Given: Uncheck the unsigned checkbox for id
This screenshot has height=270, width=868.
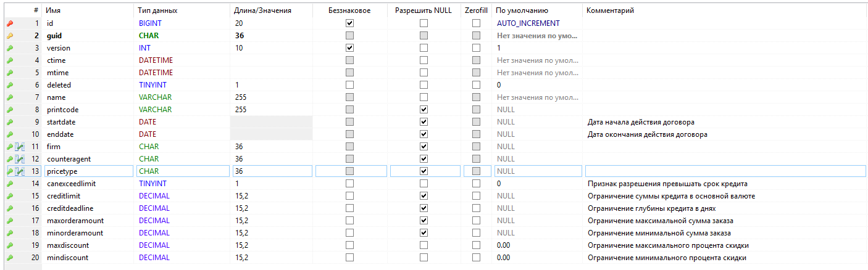Looking at the screenshot, I should [x=350, y=23].
